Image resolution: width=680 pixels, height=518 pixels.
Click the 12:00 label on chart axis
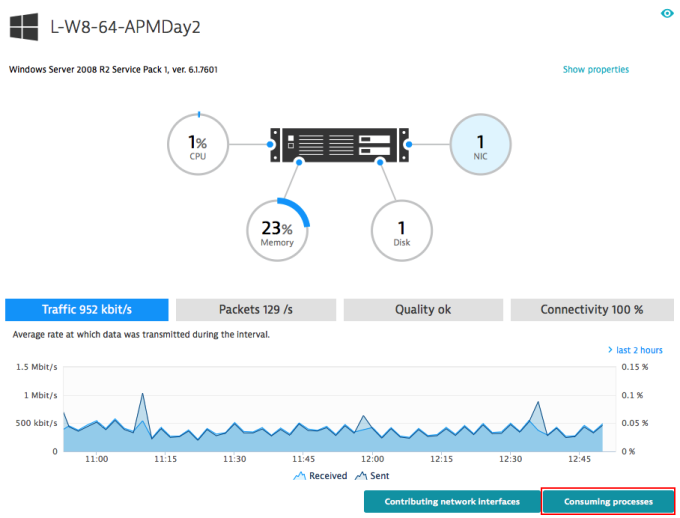pyautogui.click(x=373, y=459)
